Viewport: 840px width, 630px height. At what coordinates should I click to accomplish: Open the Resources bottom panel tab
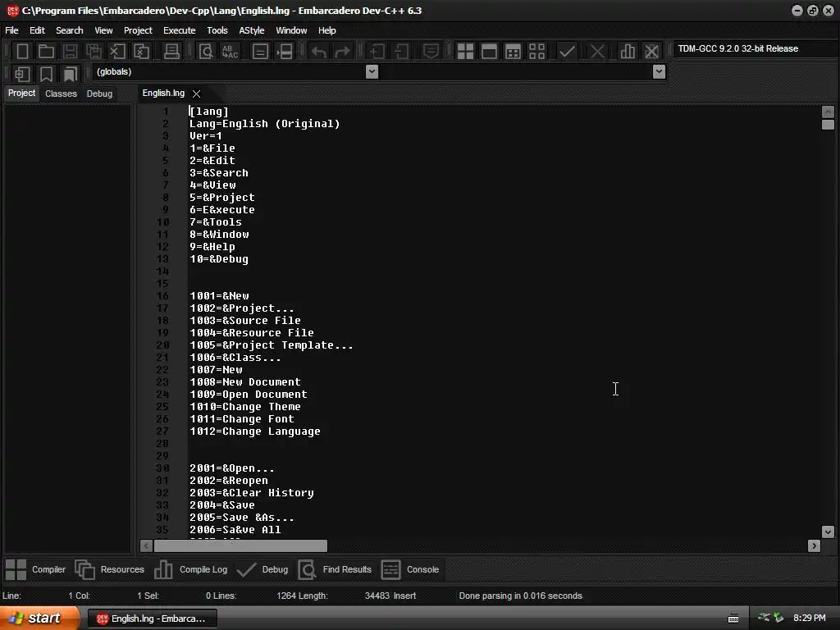pos(109,569)
